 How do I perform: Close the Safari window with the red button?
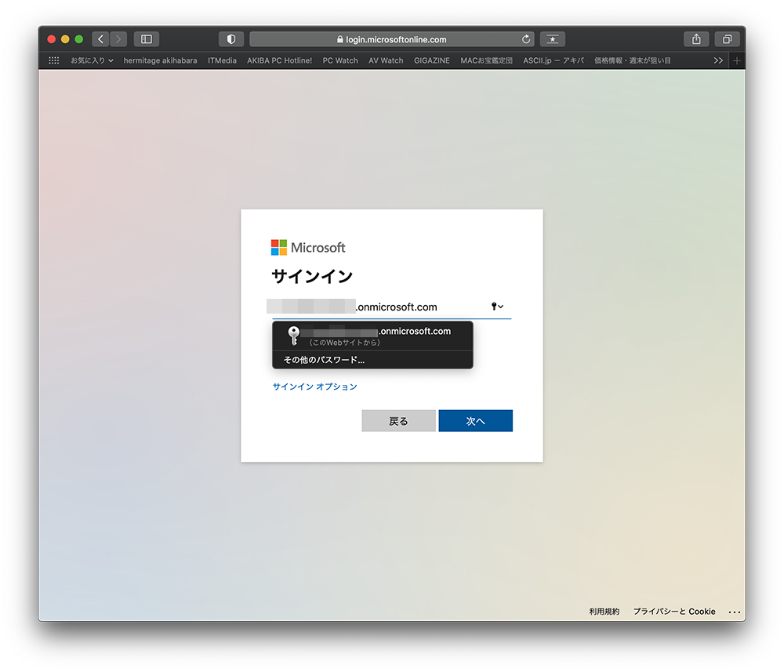[52, 39]
